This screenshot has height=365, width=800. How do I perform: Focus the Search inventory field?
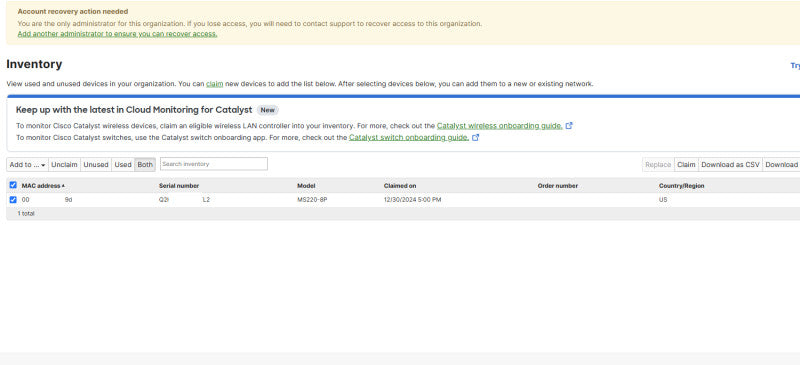[x=214, y=164]
